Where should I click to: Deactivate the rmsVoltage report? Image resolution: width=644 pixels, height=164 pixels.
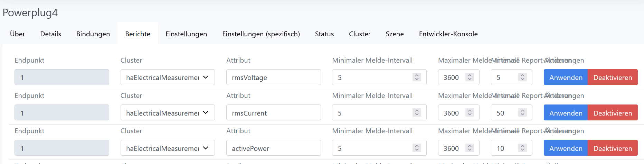point(613,77)
